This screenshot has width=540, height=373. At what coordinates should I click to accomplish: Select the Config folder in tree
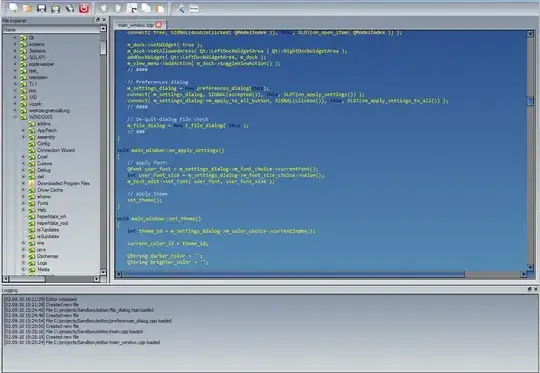[x=43, y=144]
